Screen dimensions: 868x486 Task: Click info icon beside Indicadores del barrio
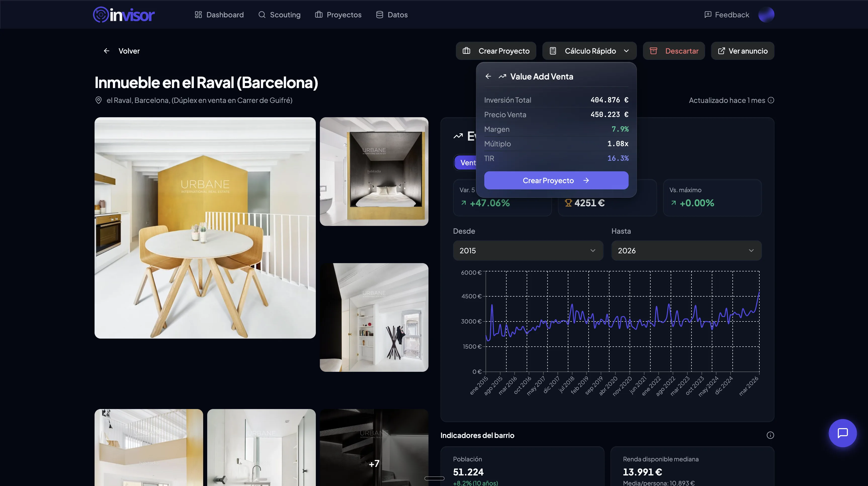pyautogui.click(x=770, y=435)
